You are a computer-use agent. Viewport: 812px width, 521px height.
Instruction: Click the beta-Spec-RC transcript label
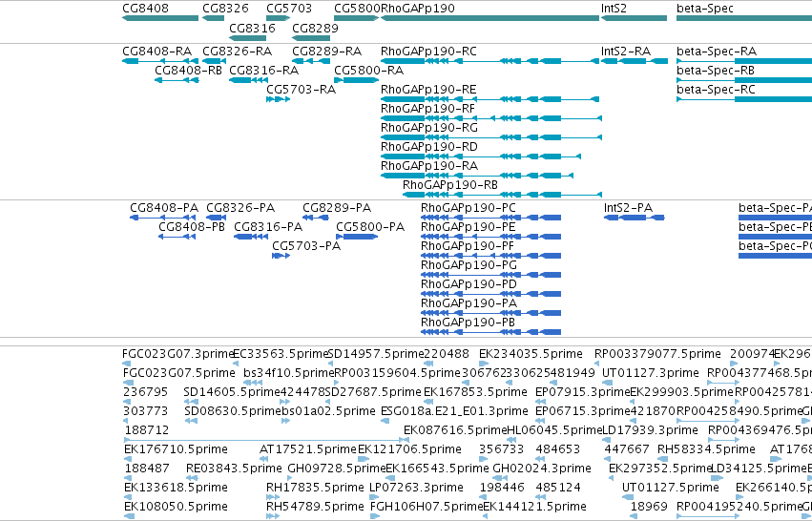pyautogui.click(x=717, y=90)
